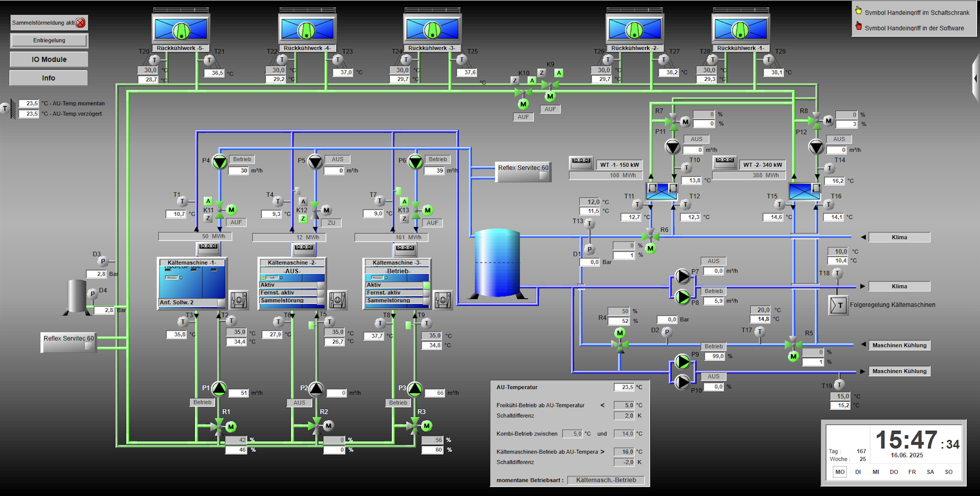Click pump P2 icon below Kältemaschine -2-
980x496 pixels.
click(x=316, y=389)
